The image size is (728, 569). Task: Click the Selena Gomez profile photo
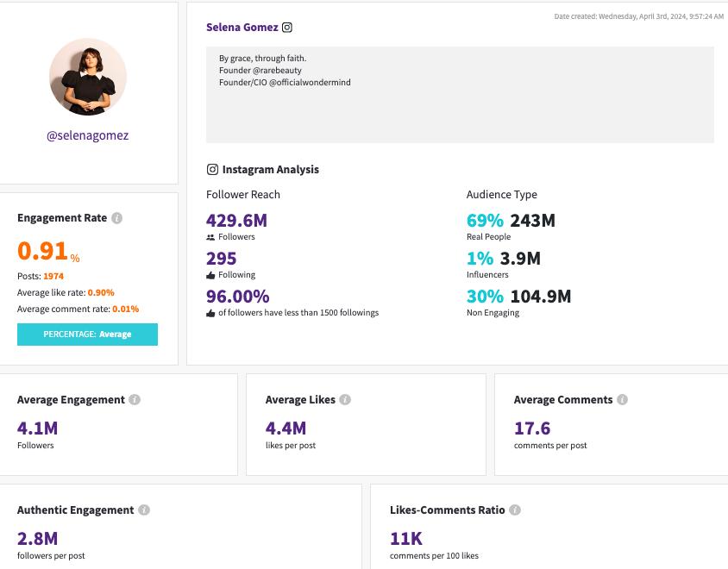tap(88, 77)
